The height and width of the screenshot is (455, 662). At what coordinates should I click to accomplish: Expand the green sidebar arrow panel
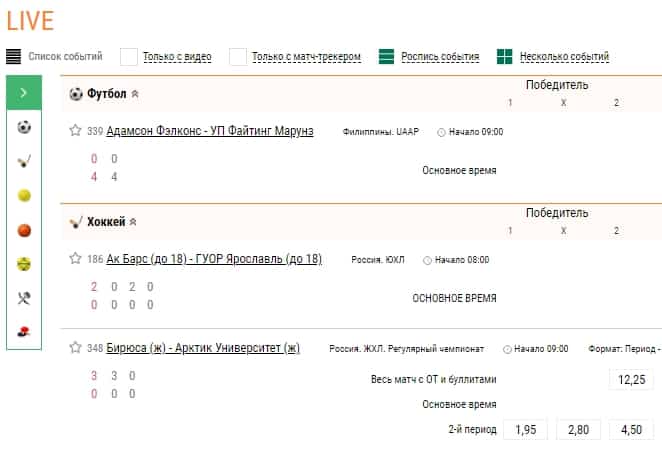[x=23, y=93]
